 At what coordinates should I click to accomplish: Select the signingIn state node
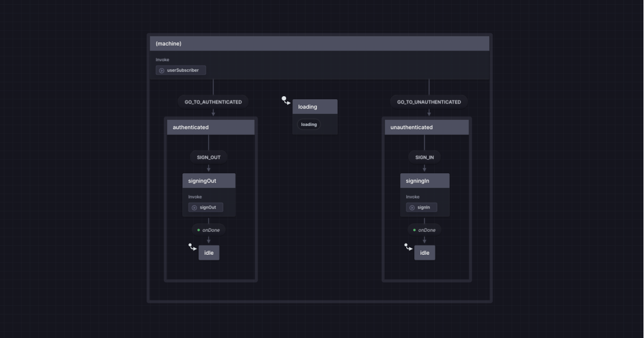(x=425, y=195)
